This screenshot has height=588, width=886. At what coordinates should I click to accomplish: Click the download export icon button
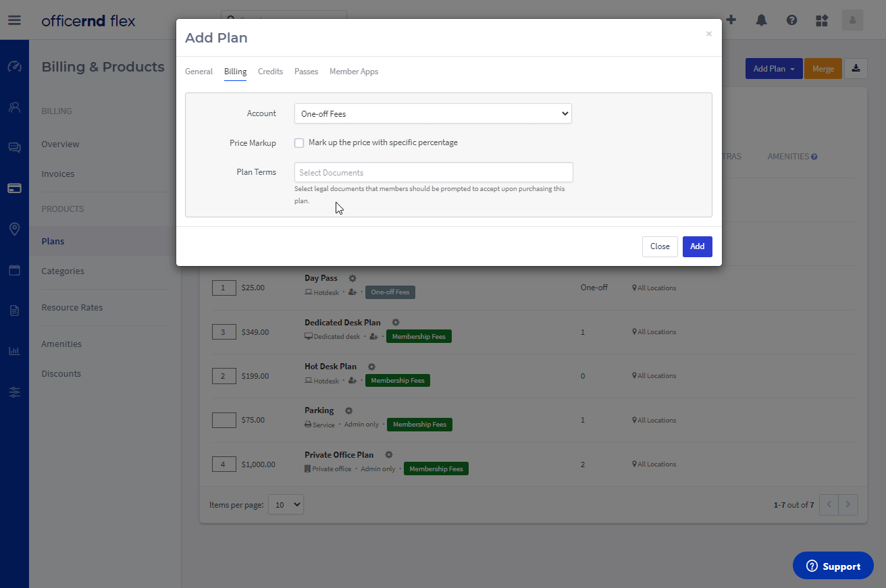pos(856,68)
